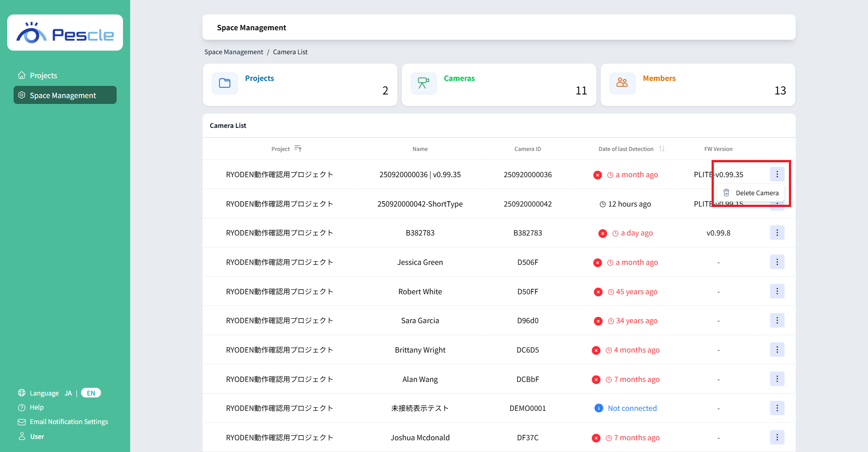Viewport: 868px width, 452px height.
Task: Open more options for Jessica Green row
Action: point(777,262)
